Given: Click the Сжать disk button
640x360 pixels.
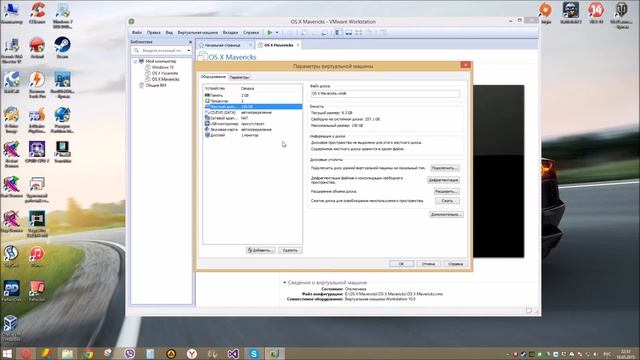Looking at the screenshot, I should [447, 201].
